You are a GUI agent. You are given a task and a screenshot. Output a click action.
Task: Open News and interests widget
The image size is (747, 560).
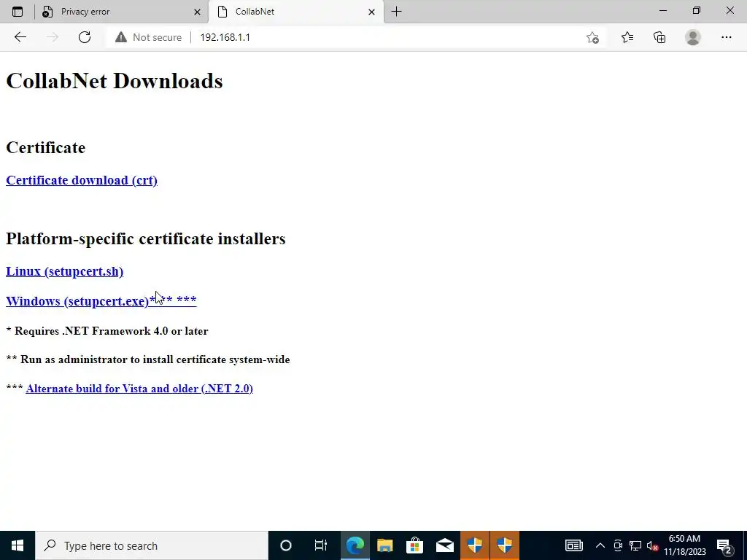573,545
